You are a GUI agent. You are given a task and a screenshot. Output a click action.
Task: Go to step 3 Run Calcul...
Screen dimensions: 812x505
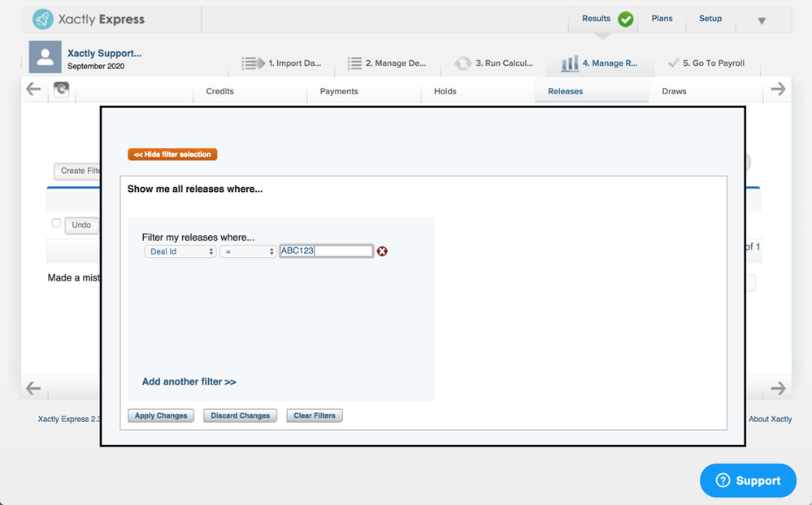pos(505,63)
